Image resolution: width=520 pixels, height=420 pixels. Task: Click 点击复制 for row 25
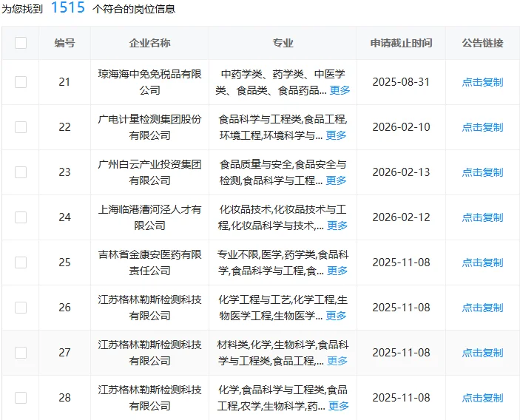tap(482, 262)
